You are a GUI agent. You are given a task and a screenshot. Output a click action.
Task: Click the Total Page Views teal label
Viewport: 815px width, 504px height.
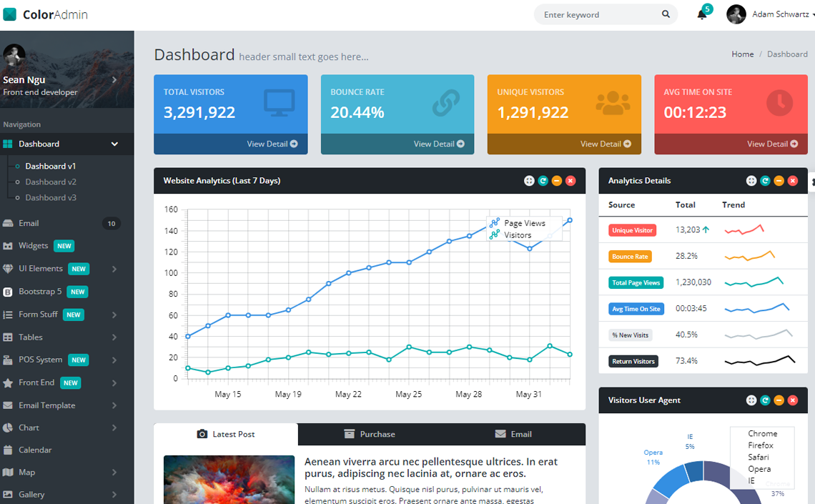(636, 282)
